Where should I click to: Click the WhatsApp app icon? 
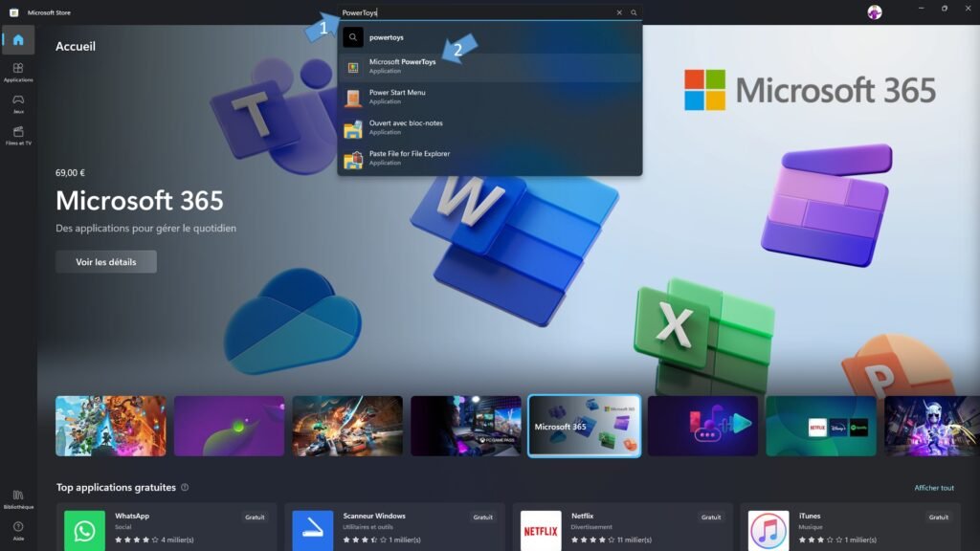coord(84,531)
